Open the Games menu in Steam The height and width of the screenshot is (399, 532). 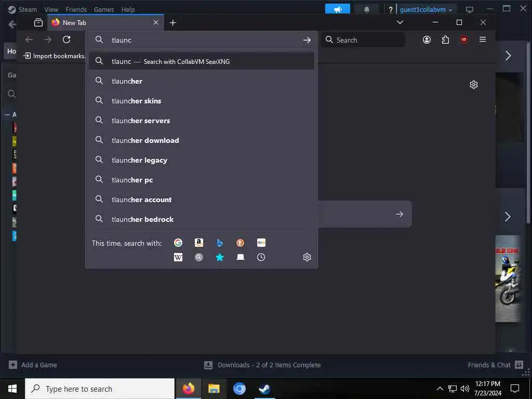pos(104,9)
